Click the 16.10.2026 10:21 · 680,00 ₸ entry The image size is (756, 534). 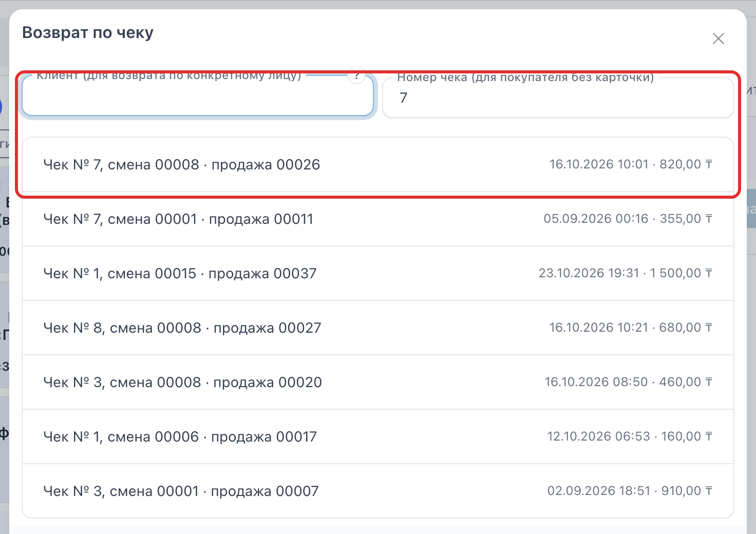[631, 328]
